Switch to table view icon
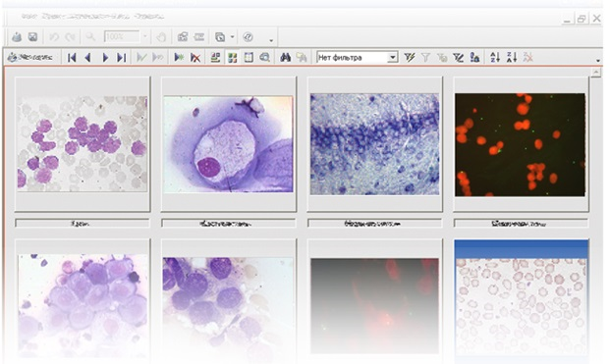The width and height of the screenshot is (610, 364). pyautogui.click(x=249, y=58)
